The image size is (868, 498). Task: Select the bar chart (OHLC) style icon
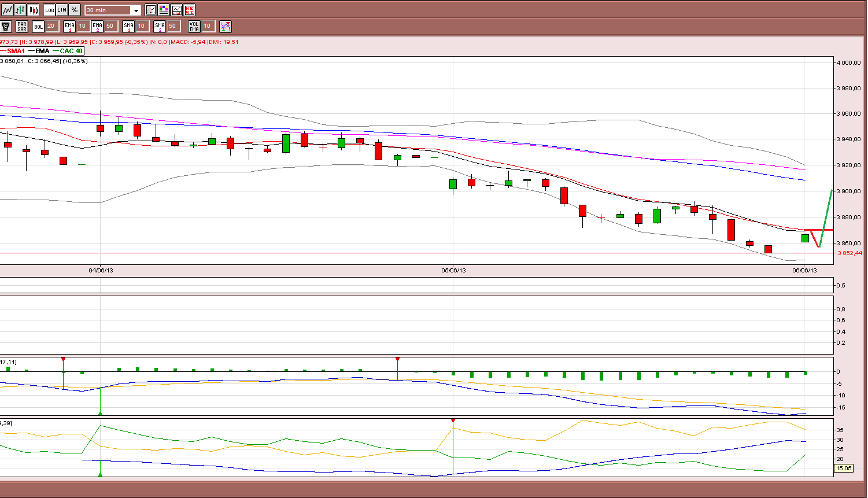(20, 10)
